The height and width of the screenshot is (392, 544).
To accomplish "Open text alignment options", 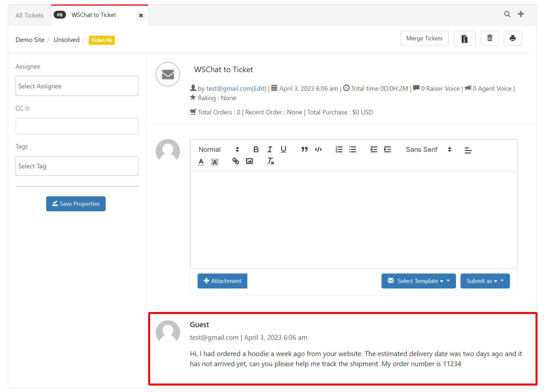I will click(x=468, y=150).
